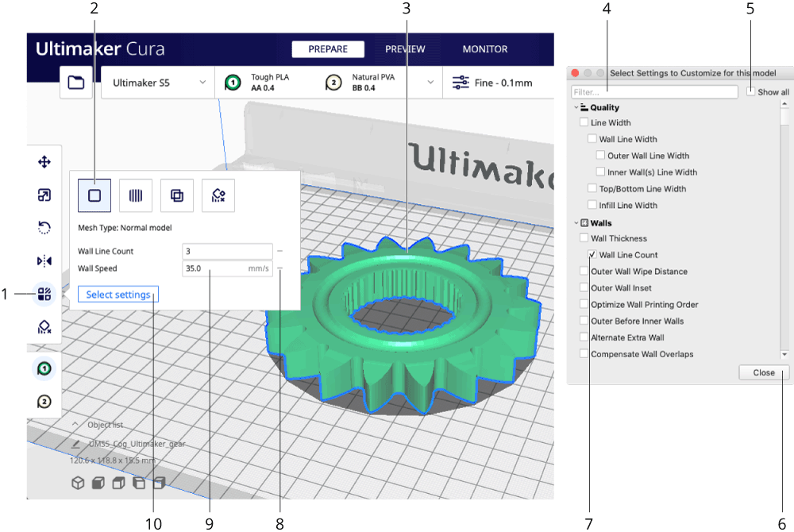
Task: Select Extruder 1 in the left toolbar
Action: point(44,368)
